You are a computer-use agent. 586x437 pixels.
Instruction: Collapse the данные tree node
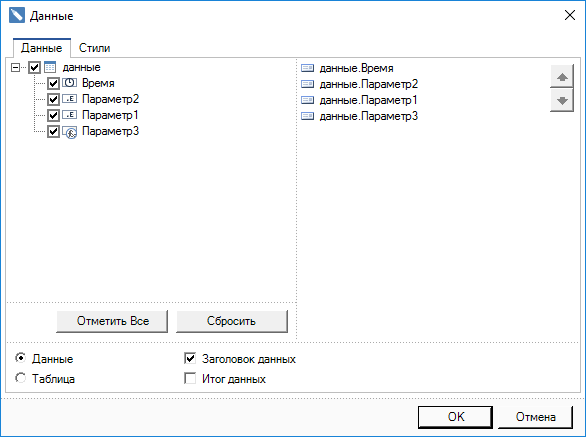click(15, 68)
